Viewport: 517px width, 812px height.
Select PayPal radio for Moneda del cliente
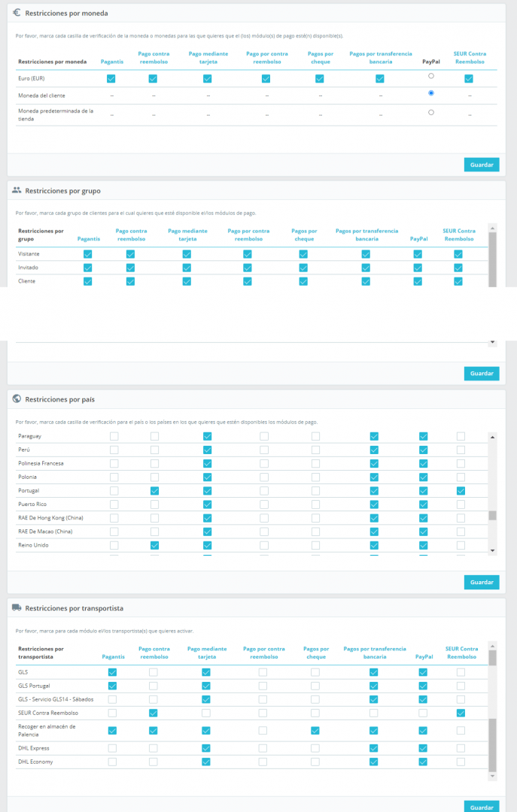tap(431, 93)
